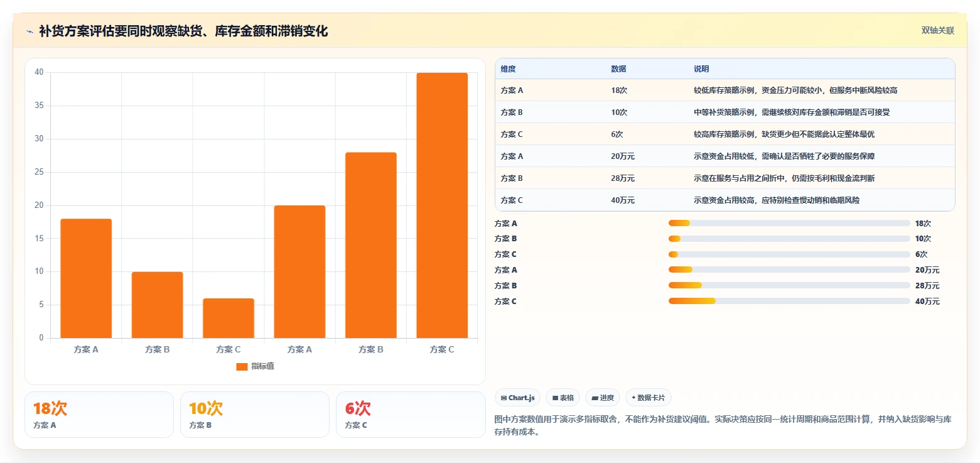Screen dimensions: 980x463
Task: Click the progress bar labeled 28万元
Action: 789,286
